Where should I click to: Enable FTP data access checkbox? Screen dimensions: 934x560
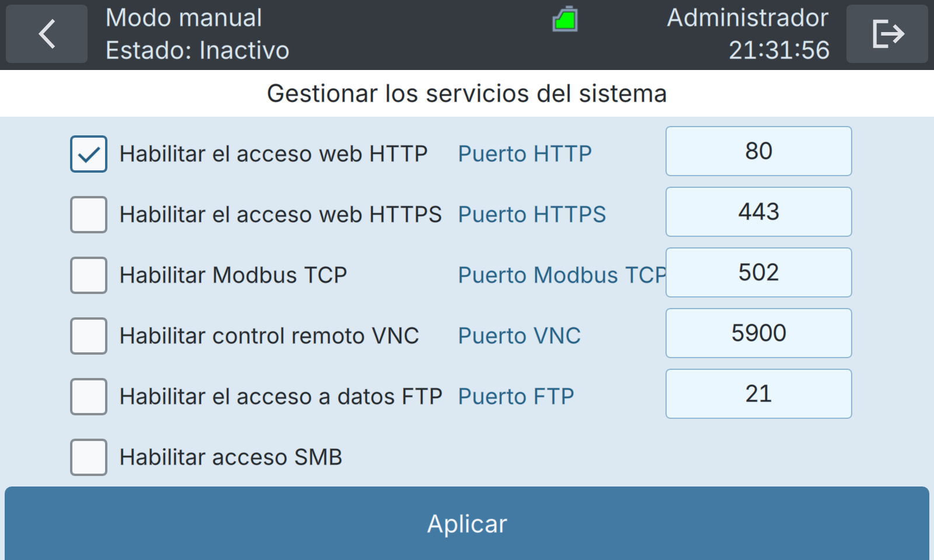[x=89, y=397]
